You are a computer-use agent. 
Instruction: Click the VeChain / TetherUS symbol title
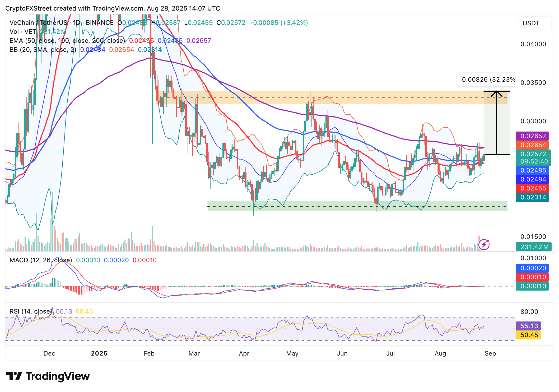pos(39,23)
